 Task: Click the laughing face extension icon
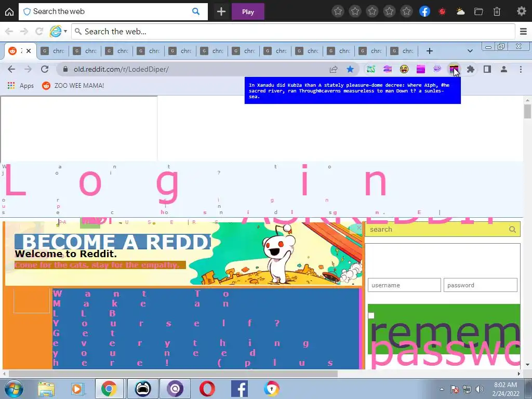point(404,69)
